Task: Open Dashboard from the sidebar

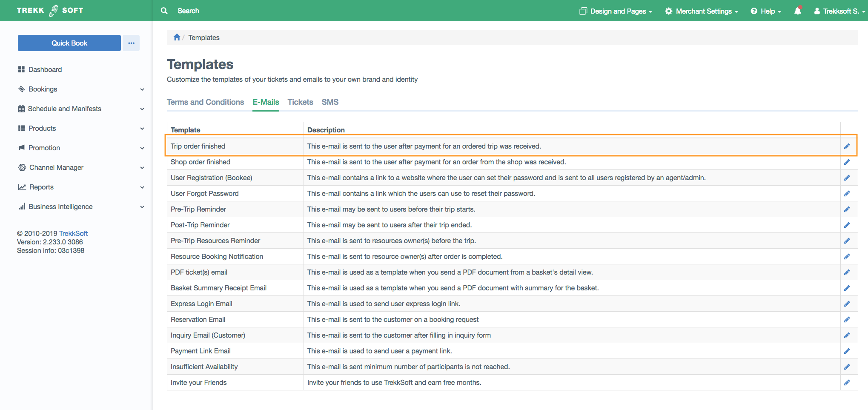Action: (x=45, y=69)
